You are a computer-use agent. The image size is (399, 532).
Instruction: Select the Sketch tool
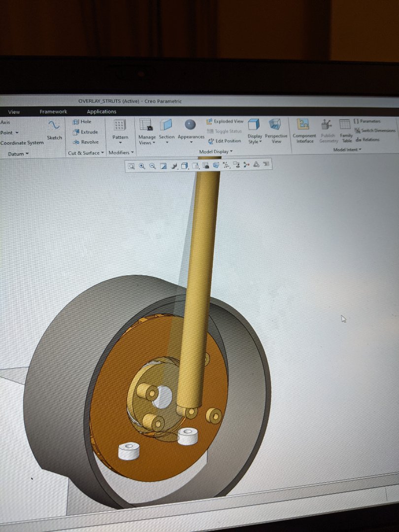[54, 130]
